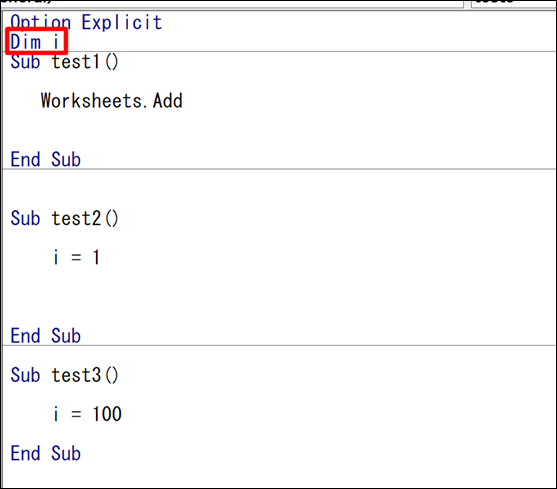The height and width of the screenshot is (489, 557).
Task: Click the highlighted Dim i declaration
Action: (x=36, y=42)
